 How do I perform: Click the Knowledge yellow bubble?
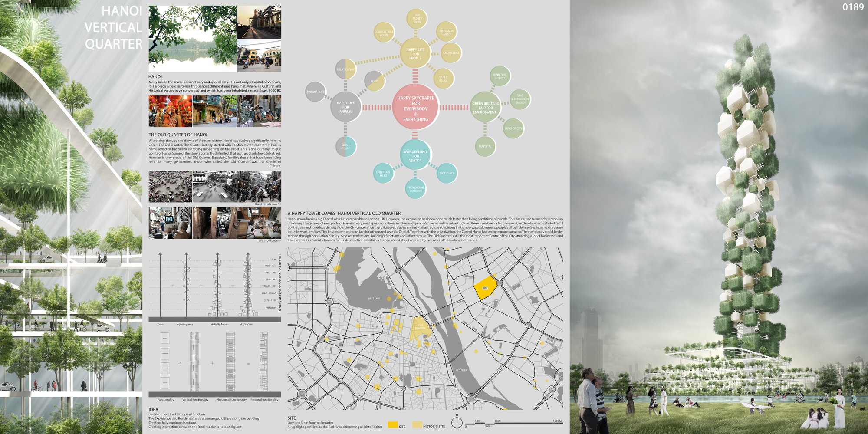click(451, 53)
